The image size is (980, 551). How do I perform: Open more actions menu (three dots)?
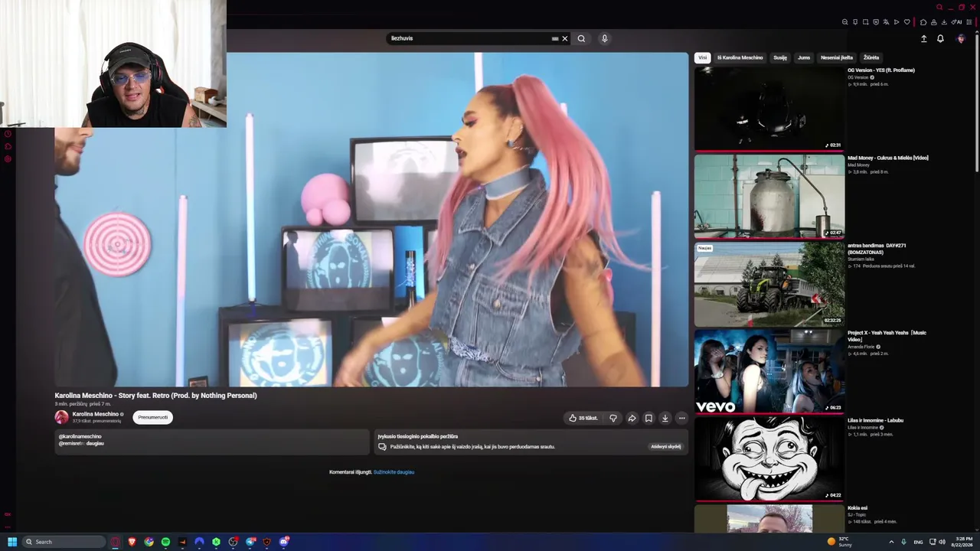[681, 418]
